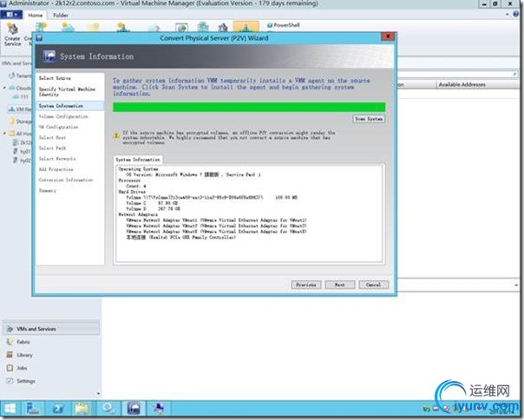Go to Select Networks step
Screen dimensions: 524x420
click(x=57, y=159)
